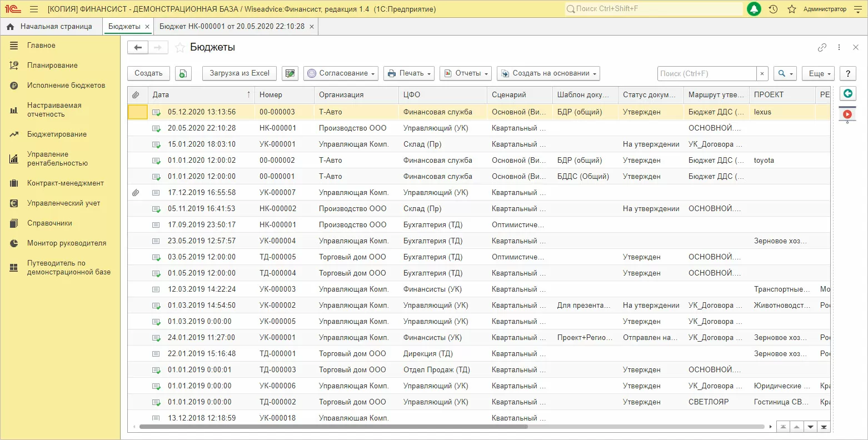
Task: Click the copy document icon next to Создать
Action: coord(183,73)
